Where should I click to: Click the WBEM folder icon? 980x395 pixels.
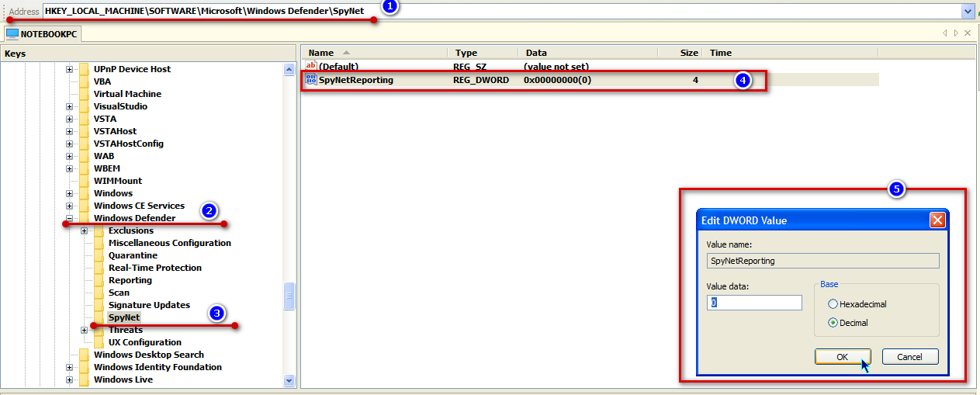(x=84, y=168)
